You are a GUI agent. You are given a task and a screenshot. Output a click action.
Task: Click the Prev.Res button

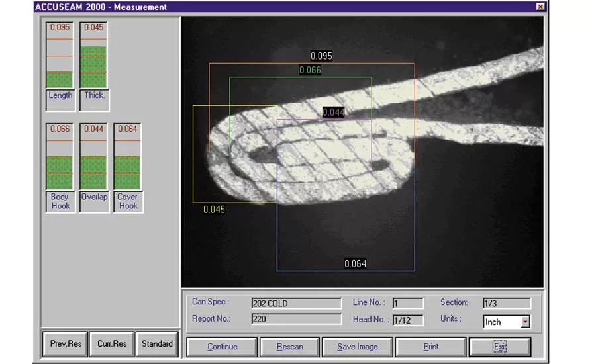click(66, 344)
